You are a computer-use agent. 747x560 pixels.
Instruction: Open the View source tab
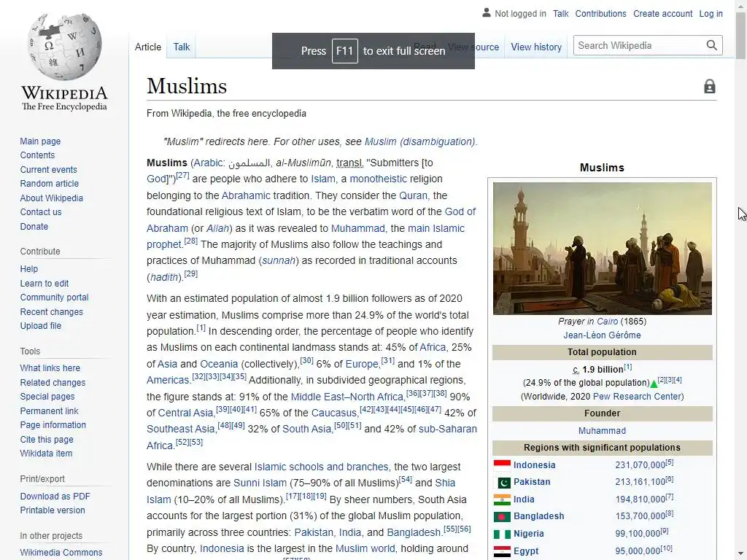point(473,47)
